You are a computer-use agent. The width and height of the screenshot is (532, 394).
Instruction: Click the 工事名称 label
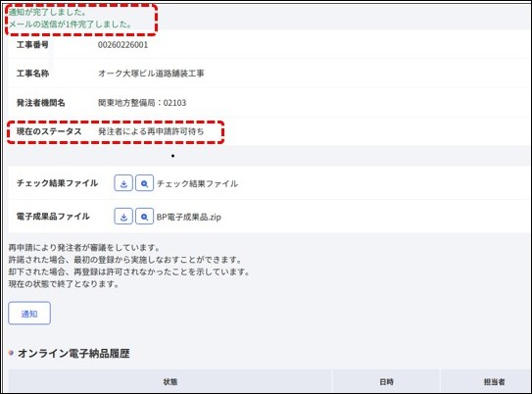point(32,74)
